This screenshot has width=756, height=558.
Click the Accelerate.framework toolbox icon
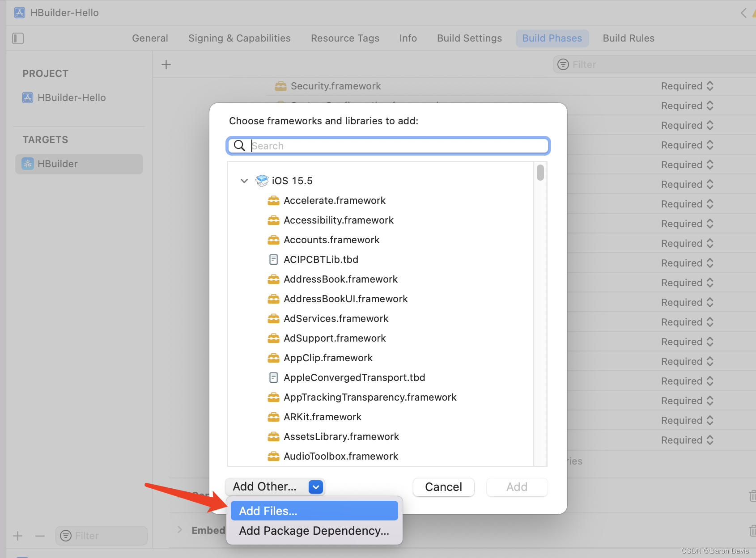[273, 200]
